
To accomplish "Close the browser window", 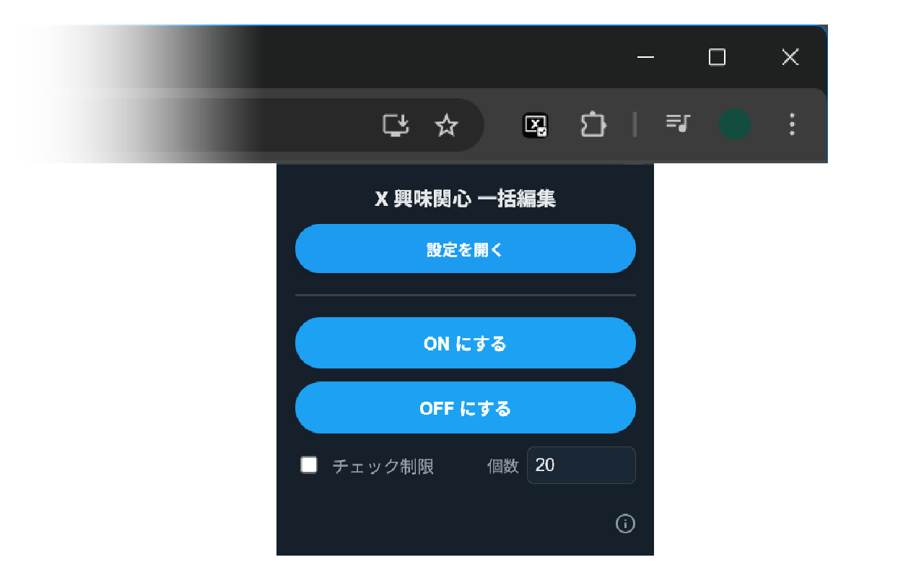I will (x=790, y=57).
